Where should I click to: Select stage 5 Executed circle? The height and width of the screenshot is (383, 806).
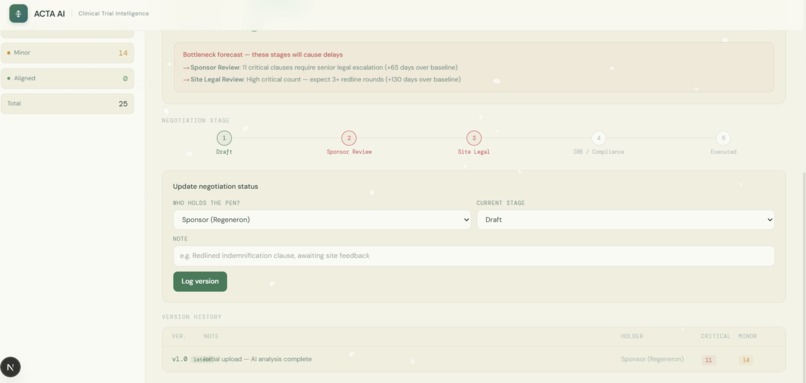(x=723, y=138)
